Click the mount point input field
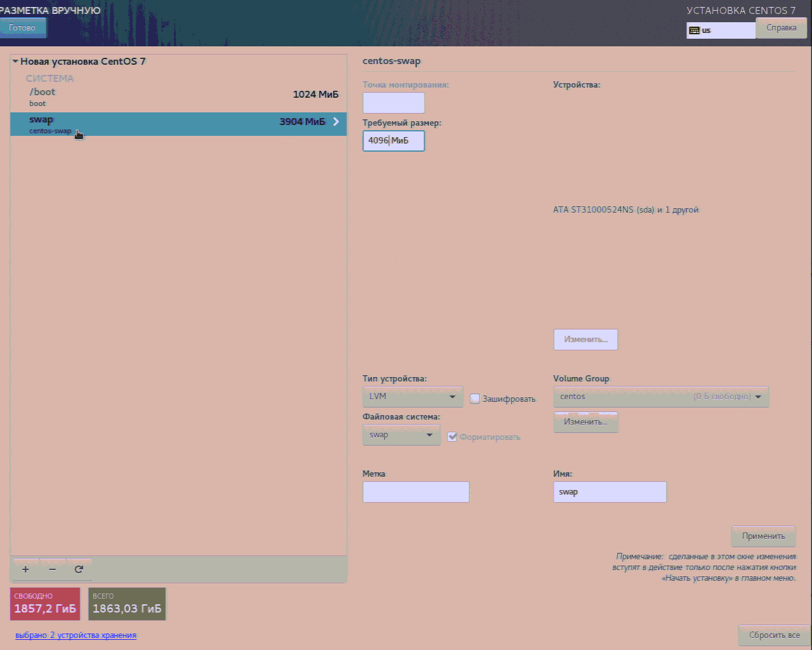Screen dimensions: 812x650 pyautogui.click(x=393, y=103)
